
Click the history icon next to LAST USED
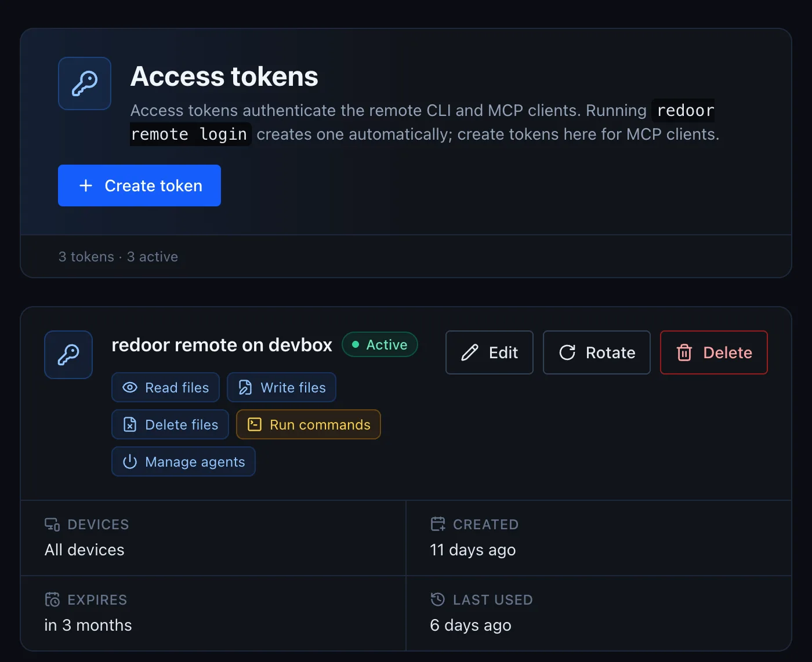click(438, 599)
